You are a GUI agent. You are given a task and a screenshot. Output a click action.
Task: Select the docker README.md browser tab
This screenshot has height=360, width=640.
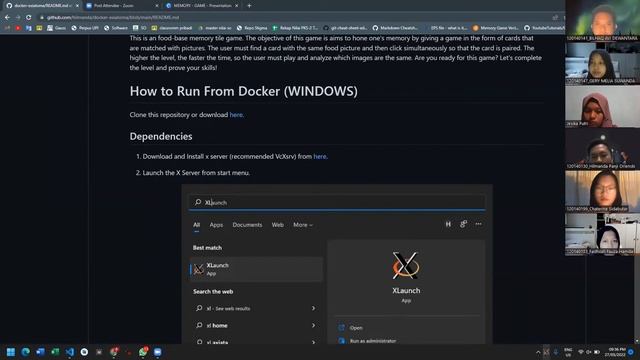coord(42,6)
